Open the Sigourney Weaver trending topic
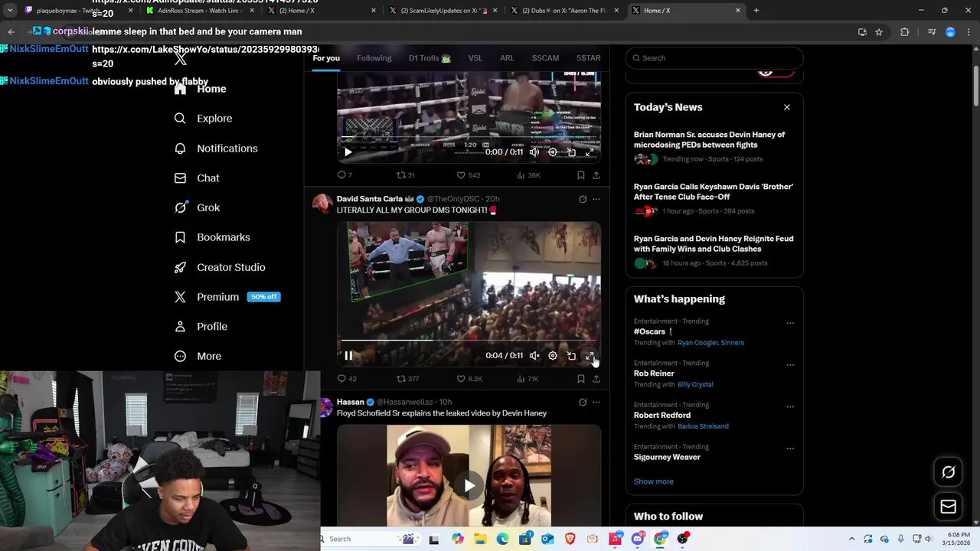Viewport: 980px width, 551px height. (x=667, y=457)
